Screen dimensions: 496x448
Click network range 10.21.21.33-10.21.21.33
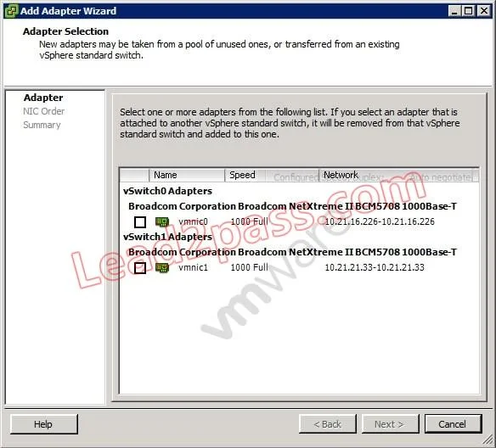[x=375, y=267]
